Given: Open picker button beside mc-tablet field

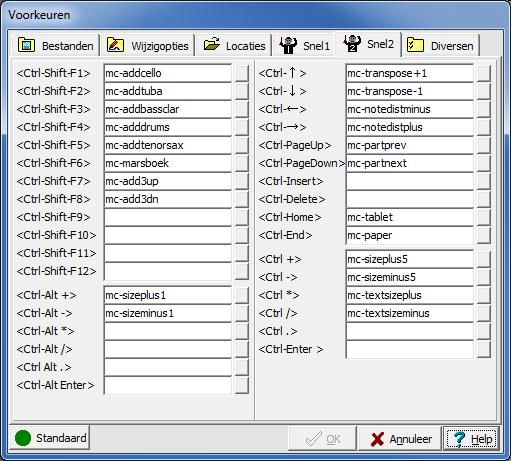Looking at the screenshot, I should click(x=484, y=217).
